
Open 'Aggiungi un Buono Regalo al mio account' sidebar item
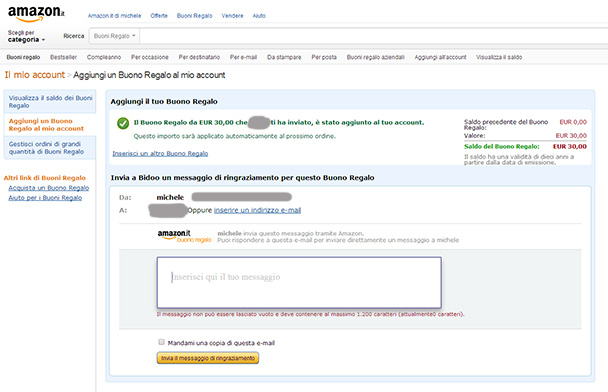pyautogui.click(x=50, y=124)
